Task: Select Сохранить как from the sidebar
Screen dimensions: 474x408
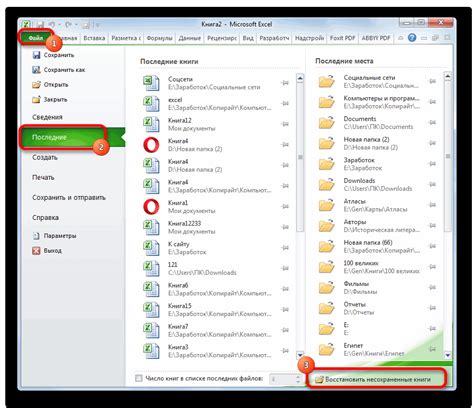Action: click(59, 70)
